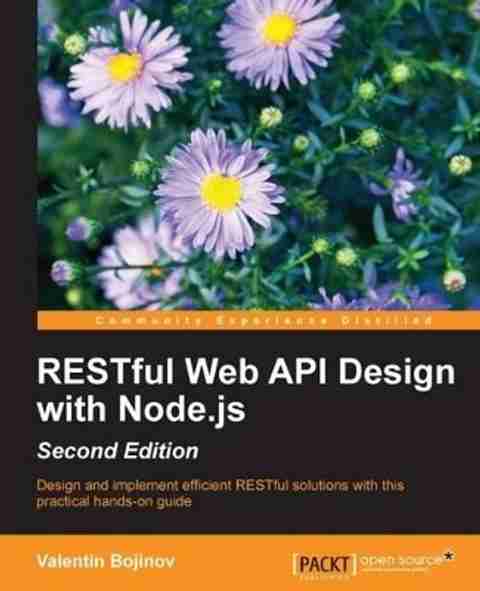Viewport: 480px width, 591px height.
Task: Click the "with Node.js" title line
Action: 141,410
